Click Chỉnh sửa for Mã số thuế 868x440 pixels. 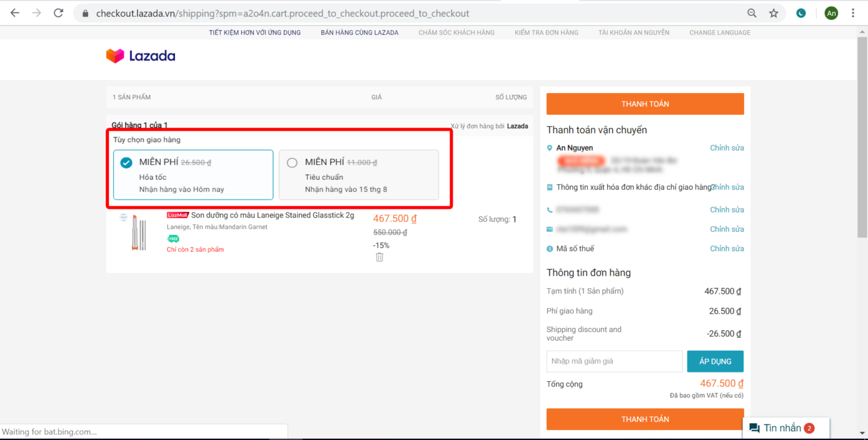(727, 249)
